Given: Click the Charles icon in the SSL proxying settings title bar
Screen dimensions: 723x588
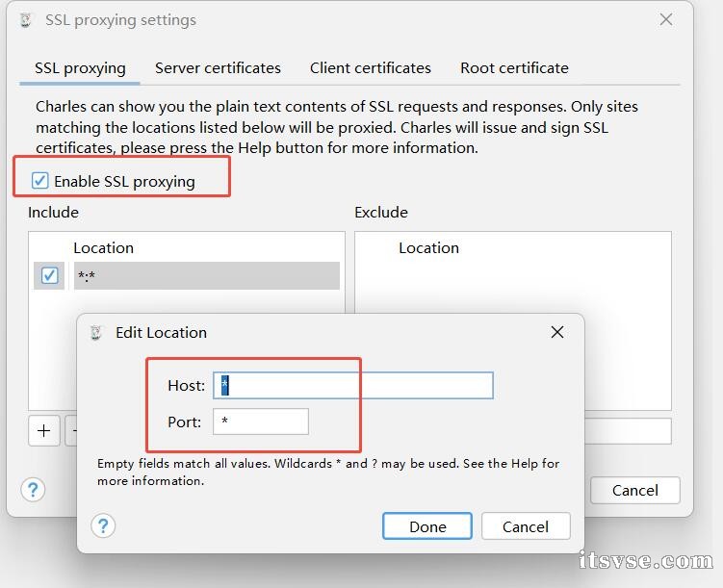Looking at the screenshot, I should tap(26, 20).
